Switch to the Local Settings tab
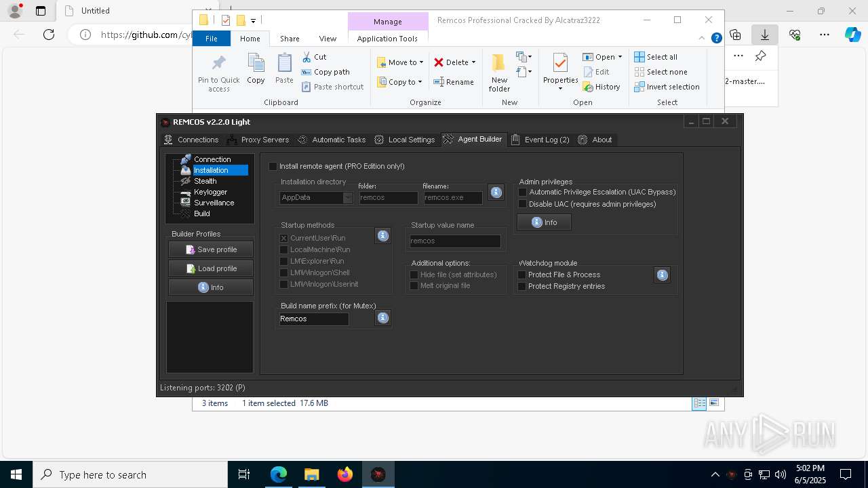 click(x=405, y=140)
